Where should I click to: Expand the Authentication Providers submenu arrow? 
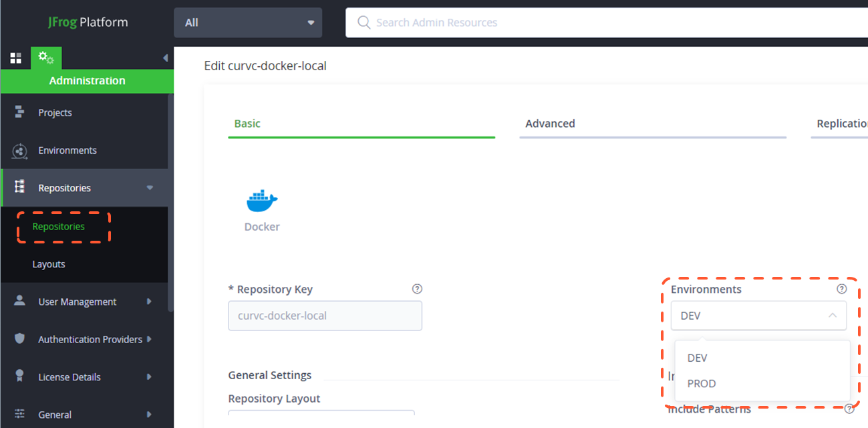tap(149, 339)
